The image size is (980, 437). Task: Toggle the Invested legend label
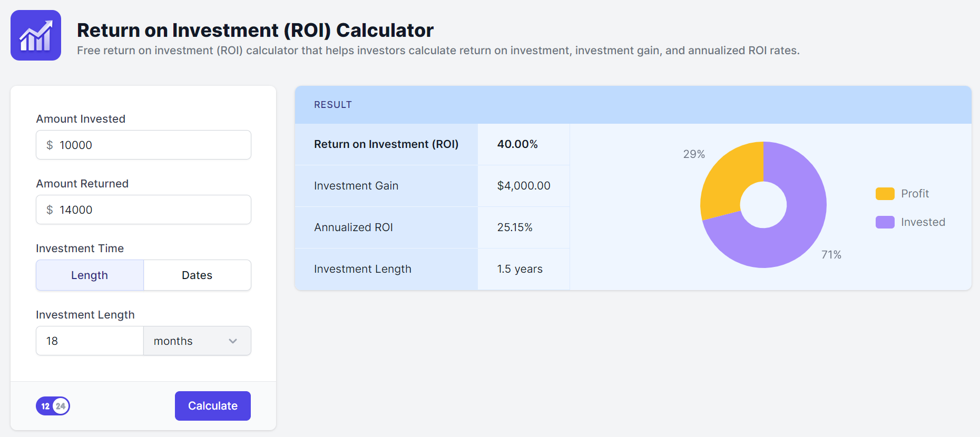point(923,222)
